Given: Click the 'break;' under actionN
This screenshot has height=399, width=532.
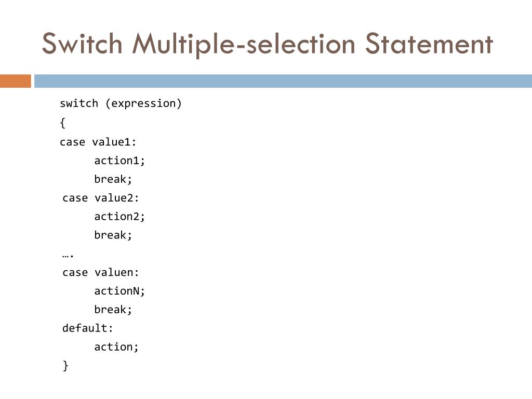Looking at the screenshot, I should (x=113, y=310).
